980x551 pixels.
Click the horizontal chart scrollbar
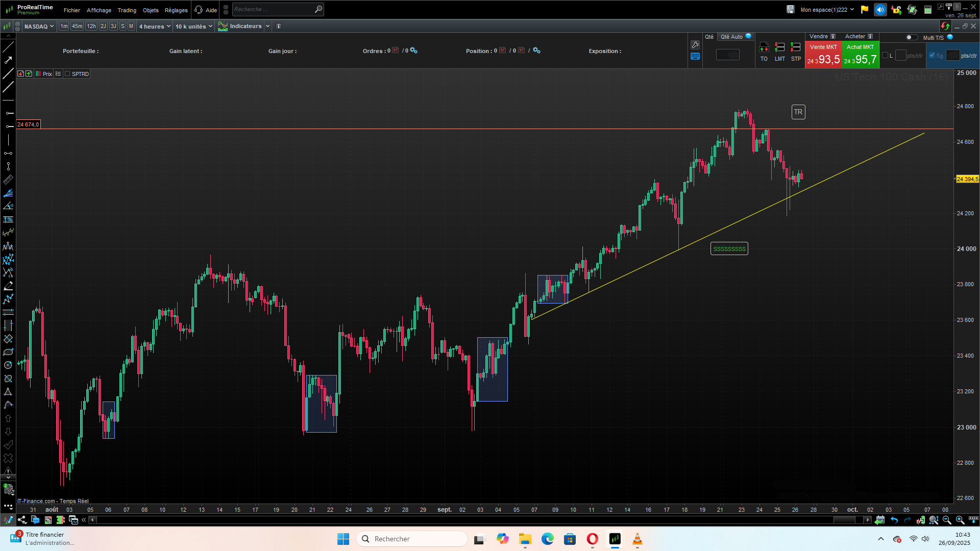point(480,520)
